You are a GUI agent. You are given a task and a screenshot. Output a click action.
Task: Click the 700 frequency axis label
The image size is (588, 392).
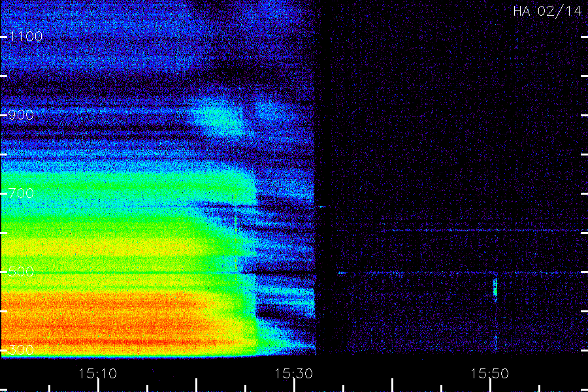pos(21,193)
